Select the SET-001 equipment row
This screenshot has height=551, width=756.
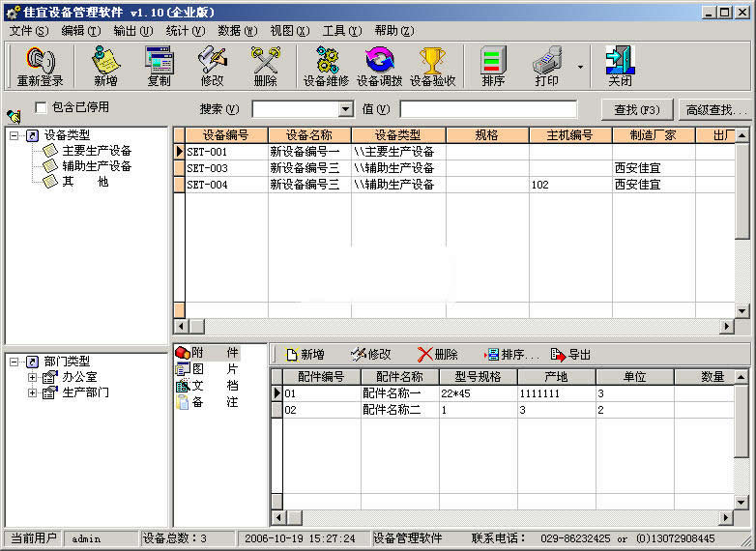coord(454,152)
